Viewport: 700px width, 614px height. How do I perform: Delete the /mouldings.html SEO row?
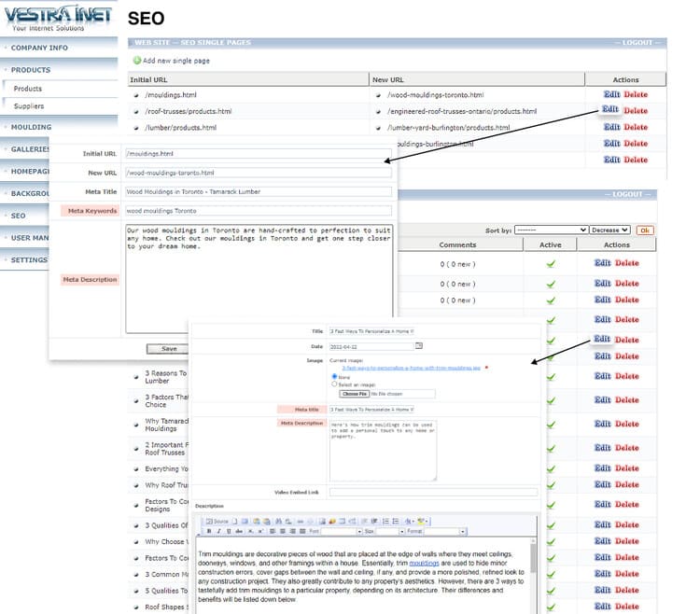[636, 94]
